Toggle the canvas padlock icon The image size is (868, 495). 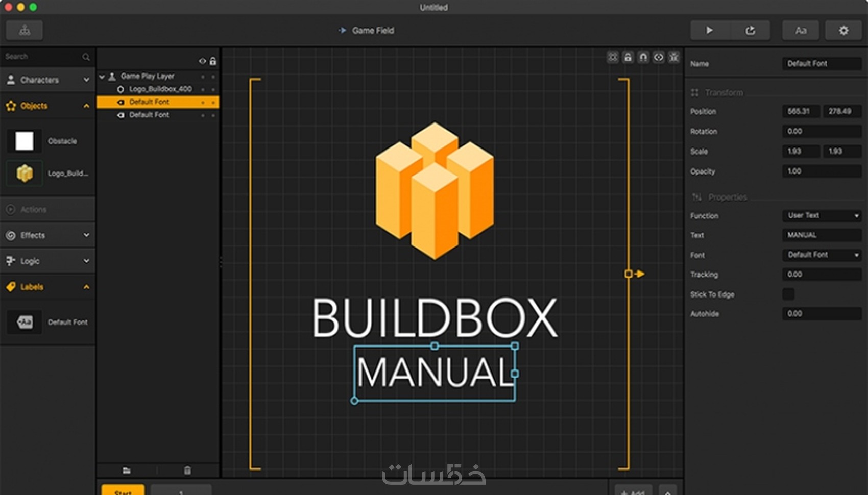628,57
